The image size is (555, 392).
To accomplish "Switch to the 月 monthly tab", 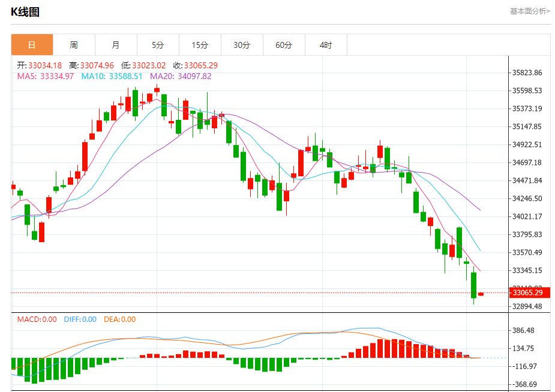I will [116, 45].
